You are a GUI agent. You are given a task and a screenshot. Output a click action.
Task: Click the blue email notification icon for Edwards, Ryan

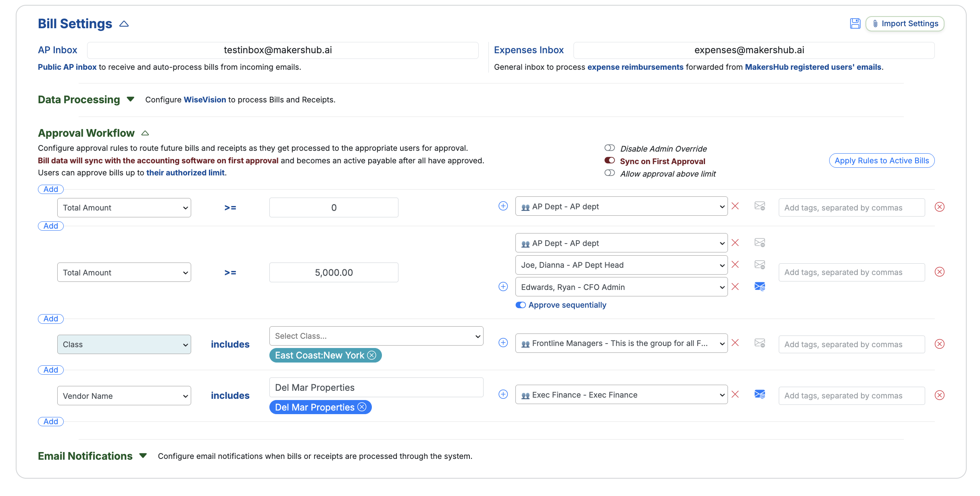pos(759,287)
